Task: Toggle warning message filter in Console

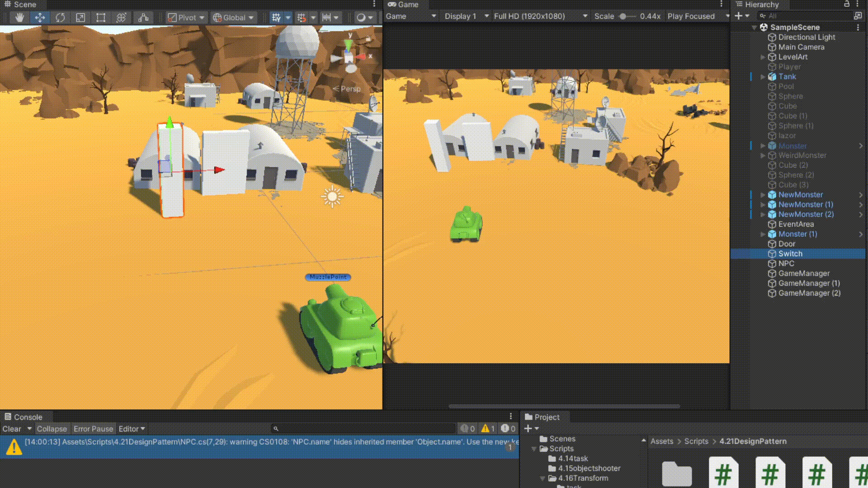Action: point(488,429)
